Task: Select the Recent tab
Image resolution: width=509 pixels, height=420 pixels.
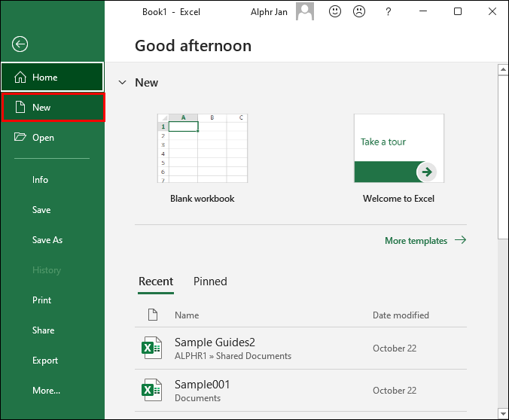Action: point(156,282)
